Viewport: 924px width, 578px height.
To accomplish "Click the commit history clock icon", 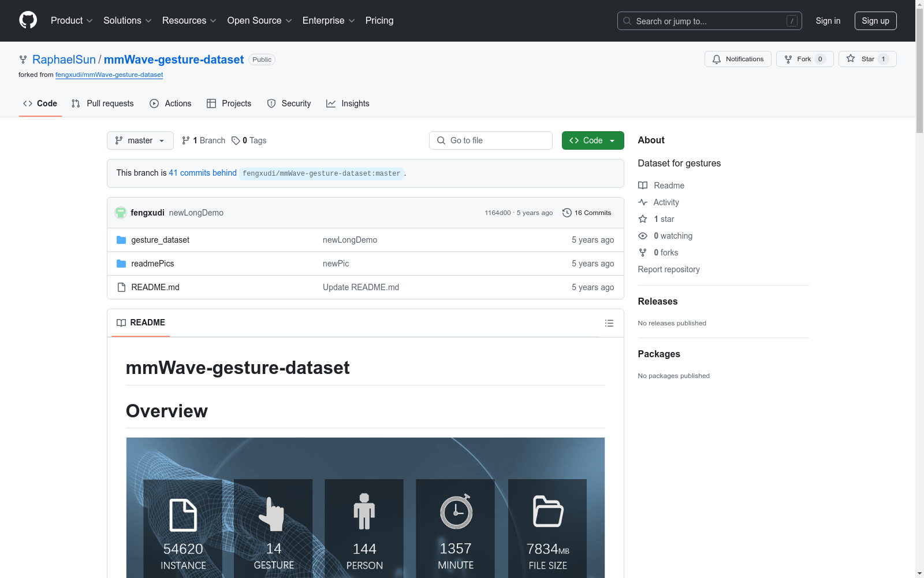I will (x=567, y=213).
